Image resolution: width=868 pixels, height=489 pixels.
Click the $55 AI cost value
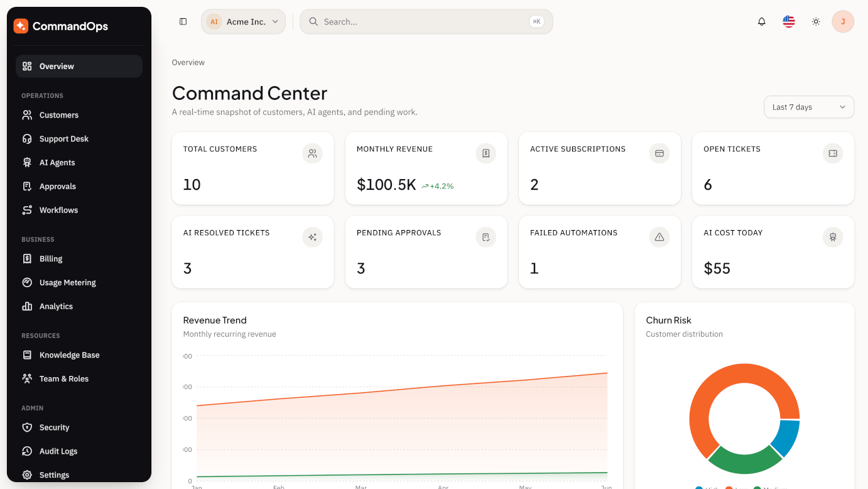click(717, 268)
